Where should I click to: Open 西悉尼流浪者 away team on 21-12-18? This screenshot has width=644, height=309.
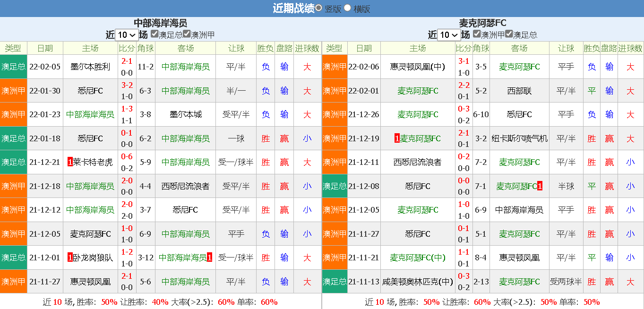point(186,186)
